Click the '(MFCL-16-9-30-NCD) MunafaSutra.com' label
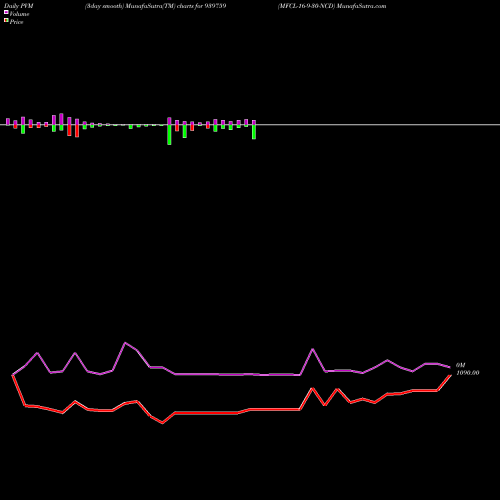This screenshot has width=500, height=500. pyautogui.click(x=332, y=6)
